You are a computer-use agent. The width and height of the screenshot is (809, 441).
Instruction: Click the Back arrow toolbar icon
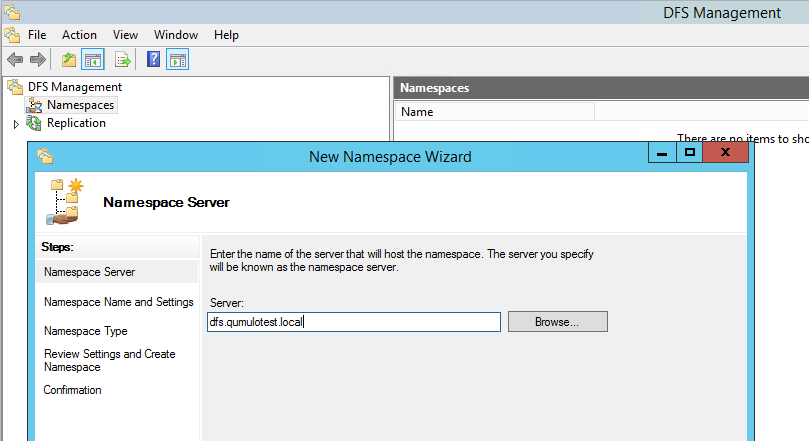pos(15,60)
